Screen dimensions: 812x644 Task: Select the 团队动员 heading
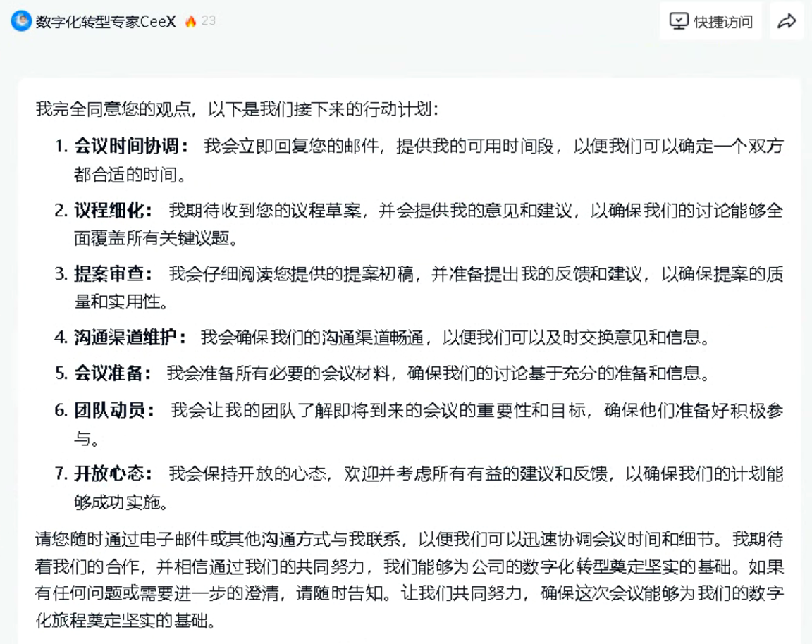pos(115,410)
